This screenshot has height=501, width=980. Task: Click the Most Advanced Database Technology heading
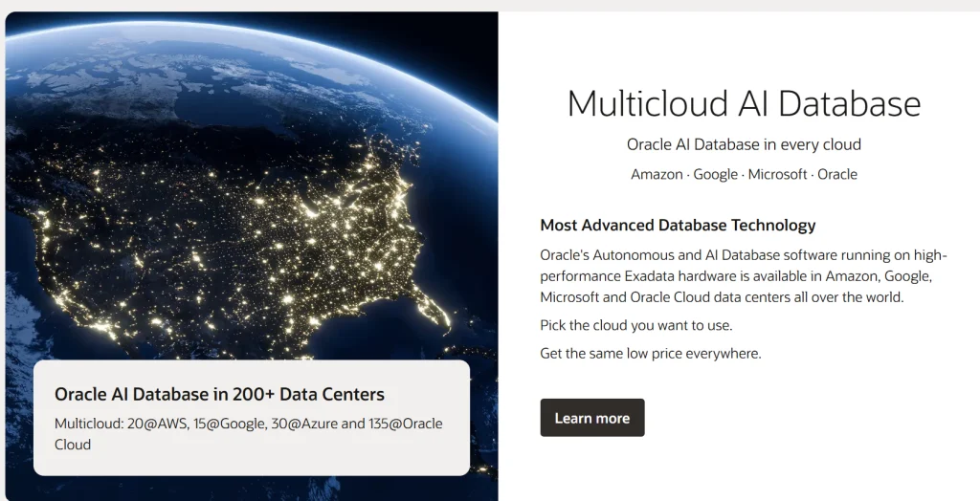point(678,226)
